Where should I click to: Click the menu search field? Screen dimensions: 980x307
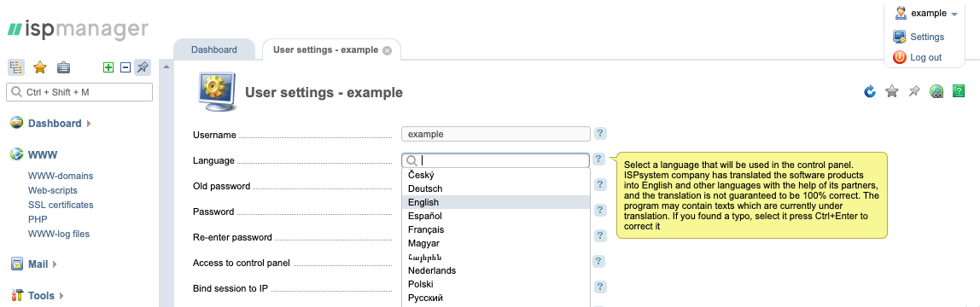79,92
